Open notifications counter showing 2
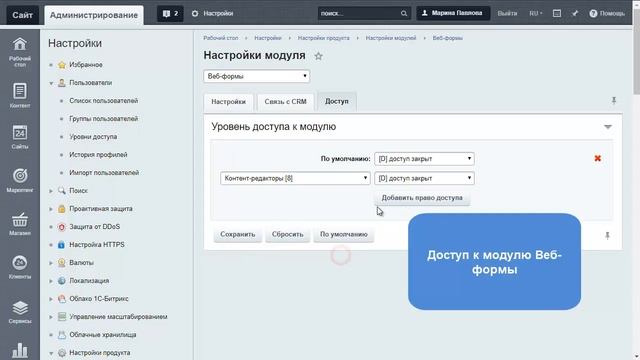This screenshot has height=360, width=640. [170, 13]
